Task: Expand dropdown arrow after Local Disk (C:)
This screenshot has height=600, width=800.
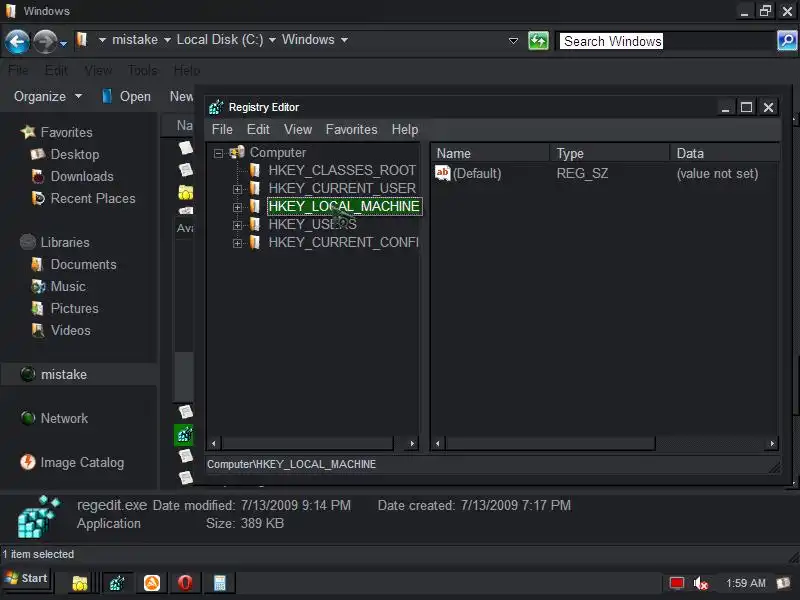Action: tap(272, 40)
